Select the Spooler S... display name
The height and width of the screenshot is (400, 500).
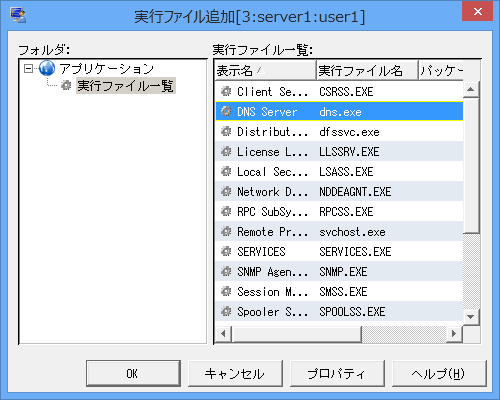[x=272, y=311]
